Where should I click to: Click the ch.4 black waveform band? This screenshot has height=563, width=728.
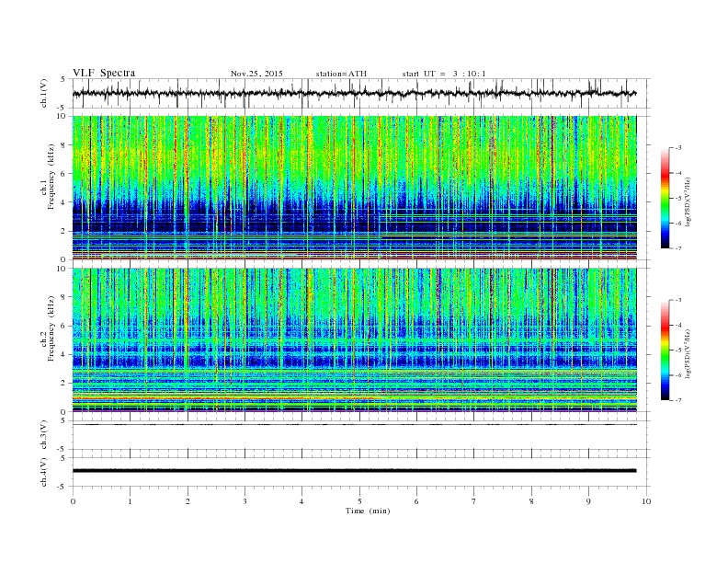point(354,471)
